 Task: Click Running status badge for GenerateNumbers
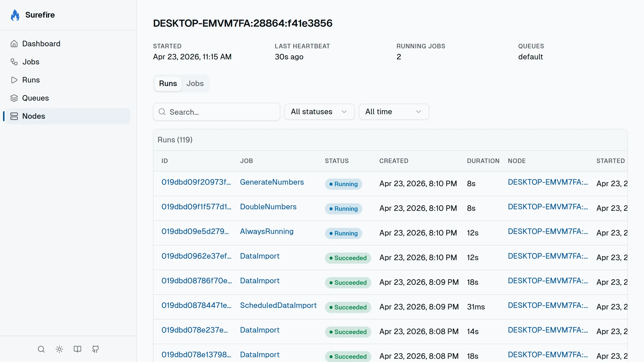click(343, 184)
